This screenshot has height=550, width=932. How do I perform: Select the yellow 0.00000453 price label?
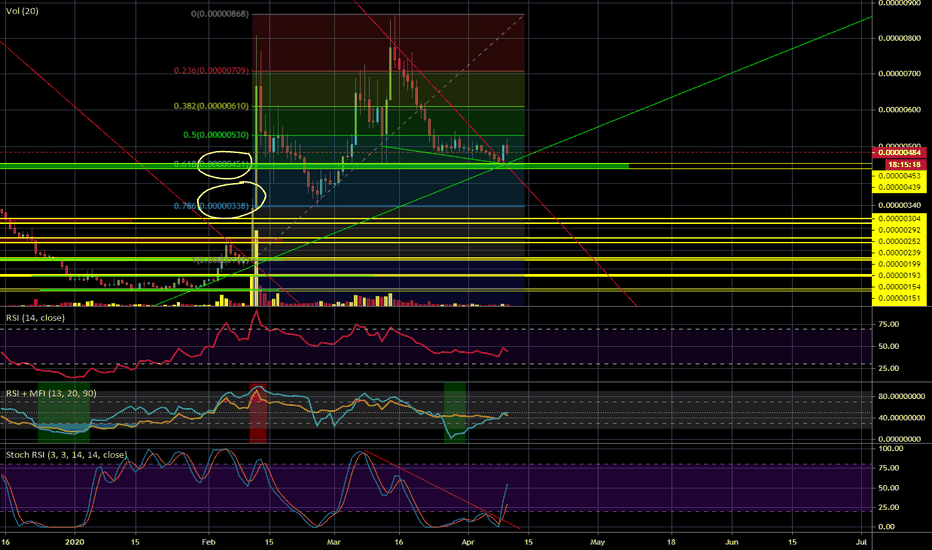click(x=899, y=176)
